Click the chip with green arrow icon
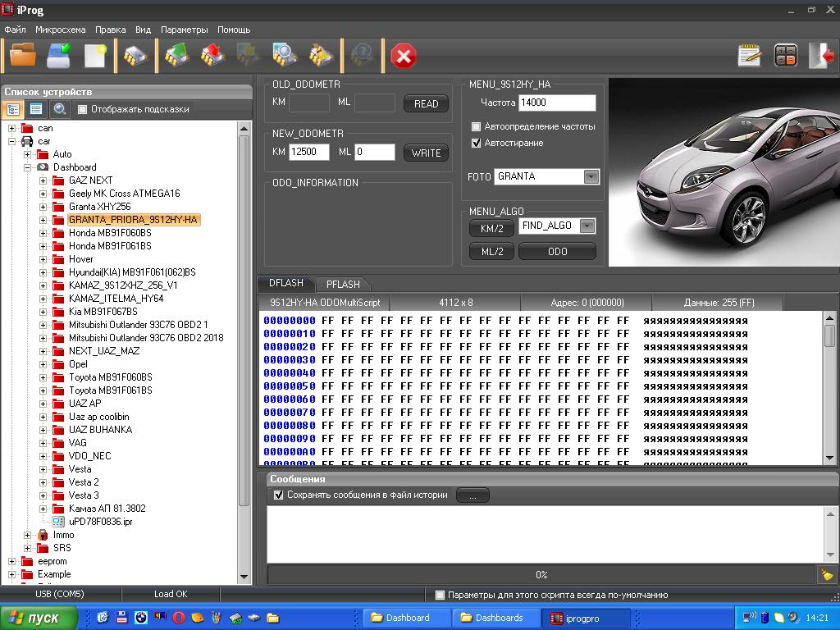Image resolution: width=840 pixels, height=630 pixels. 177,56
